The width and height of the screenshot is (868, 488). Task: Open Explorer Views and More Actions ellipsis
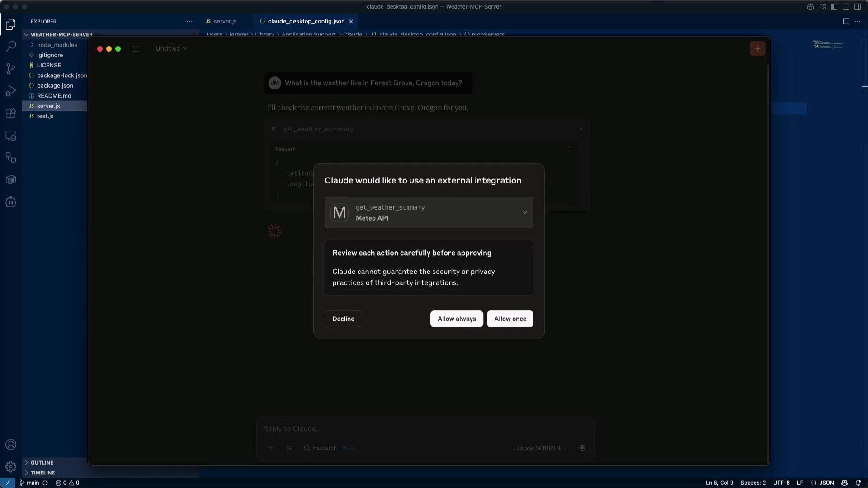point(189,21)
